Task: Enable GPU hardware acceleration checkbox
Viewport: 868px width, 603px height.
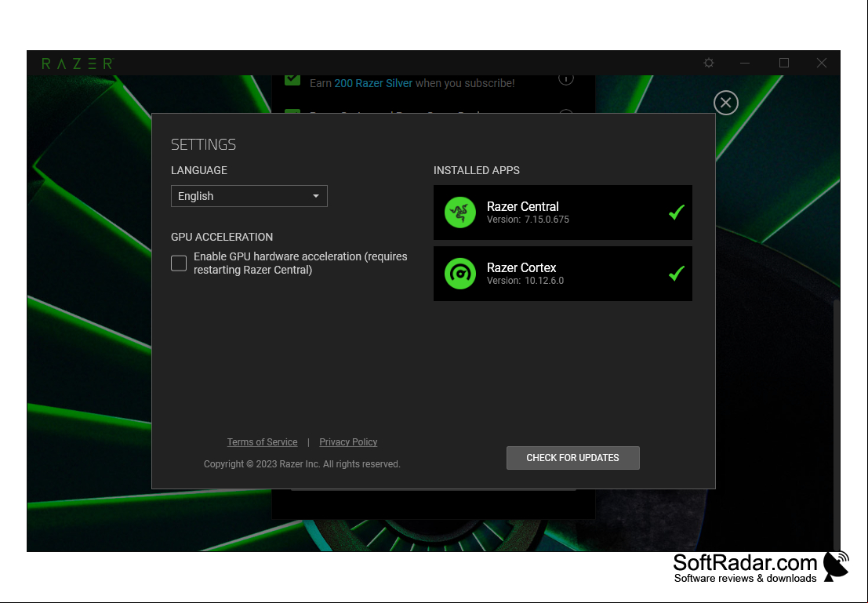Action: (179, 263)
